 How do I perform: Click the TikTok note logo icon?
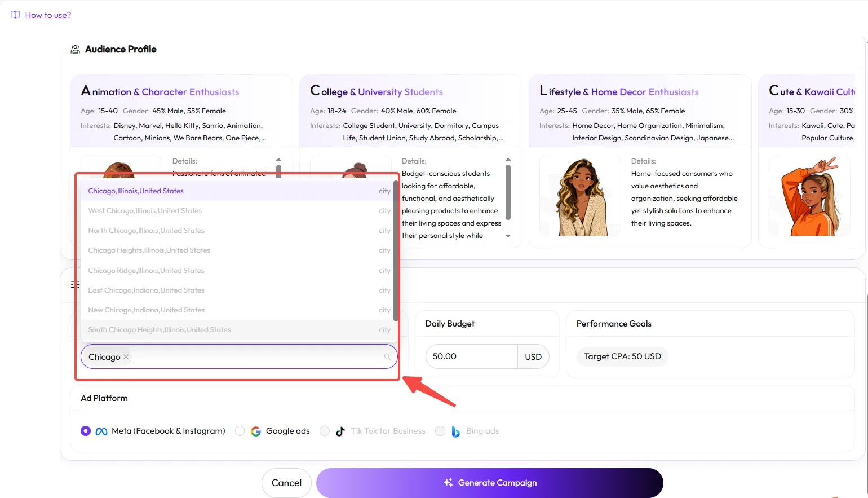[340, 430]
